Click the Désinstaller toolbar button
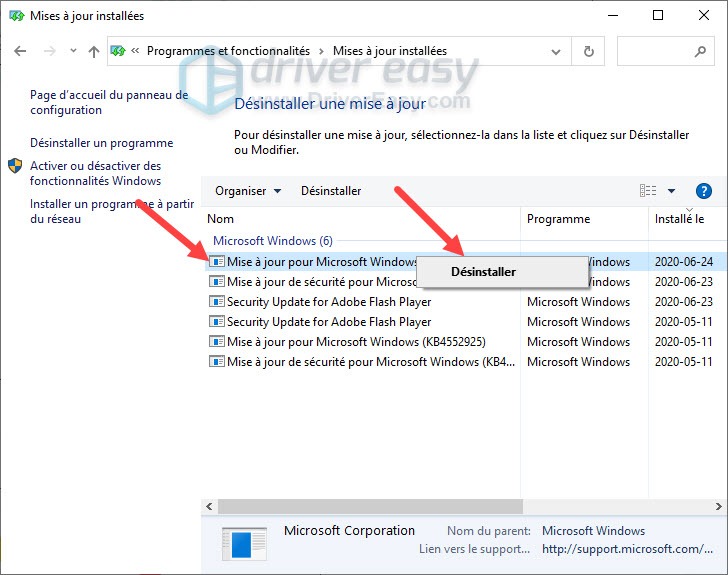This screenshot has height=575, width=728. tap(331, 191)
